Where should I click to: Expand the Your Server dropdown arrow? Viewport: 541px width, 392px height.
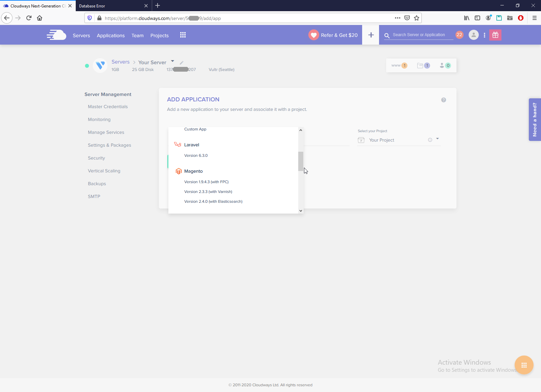pyautogui.click(x=172, y=61)
